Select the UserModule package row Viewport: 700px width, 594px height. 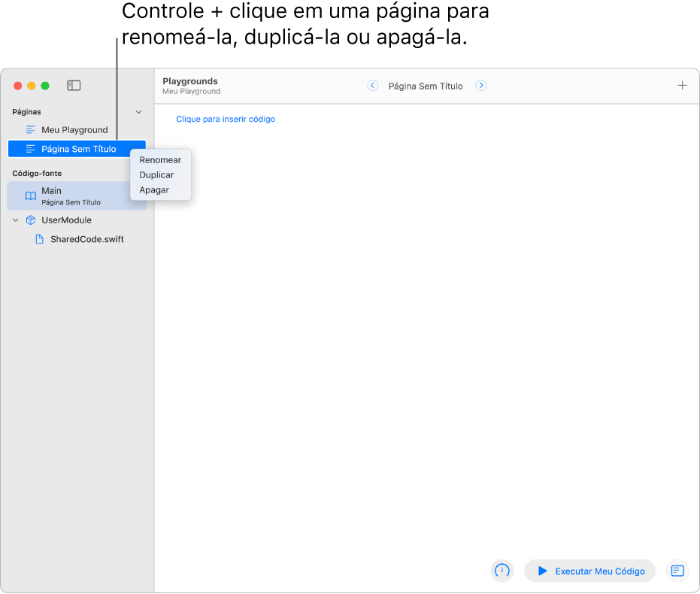[x=77, y=220]
